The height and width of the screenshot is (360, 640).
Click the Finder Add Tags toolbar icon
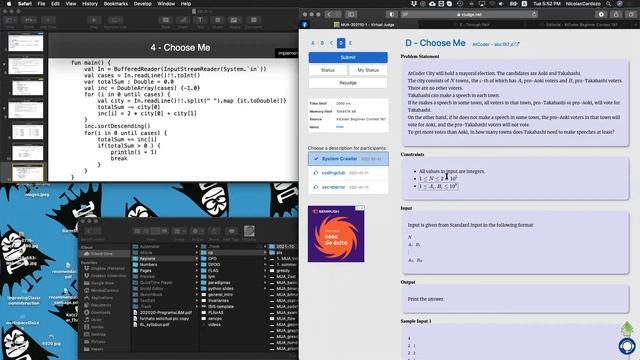pyautogui.click(x=231, y=231)
